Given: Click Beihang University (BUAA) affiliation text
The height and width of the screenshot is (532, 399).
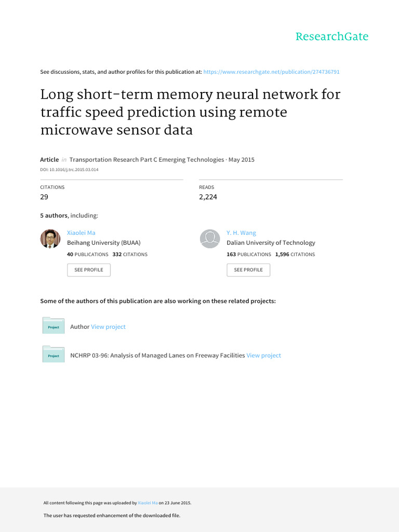Looking at the screenshot, I should (x=104, y=243).
